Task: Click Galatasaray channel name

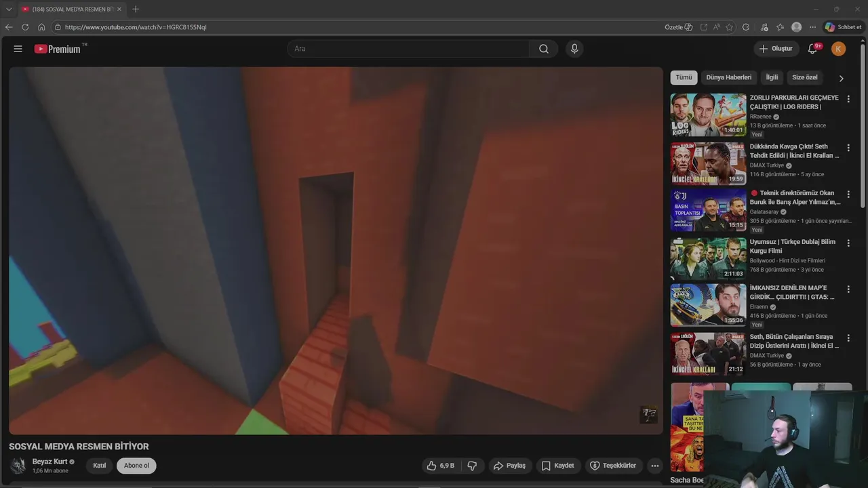Action: click(764, 211)
